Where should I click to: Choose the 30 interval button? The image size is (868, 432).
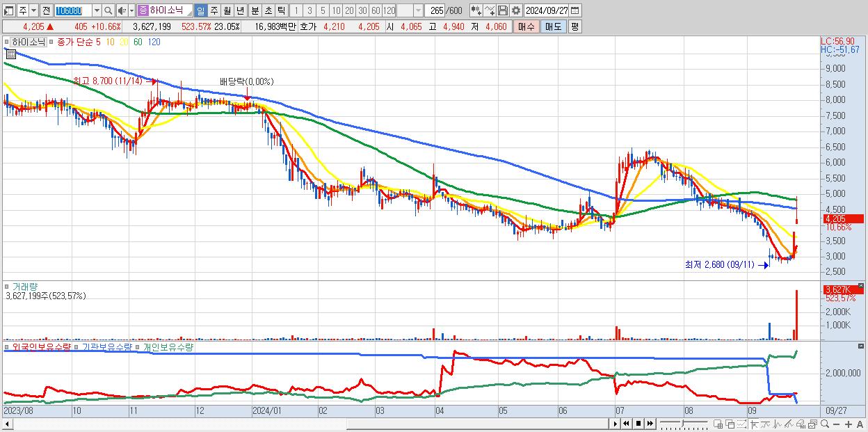(x=362, y=10)
